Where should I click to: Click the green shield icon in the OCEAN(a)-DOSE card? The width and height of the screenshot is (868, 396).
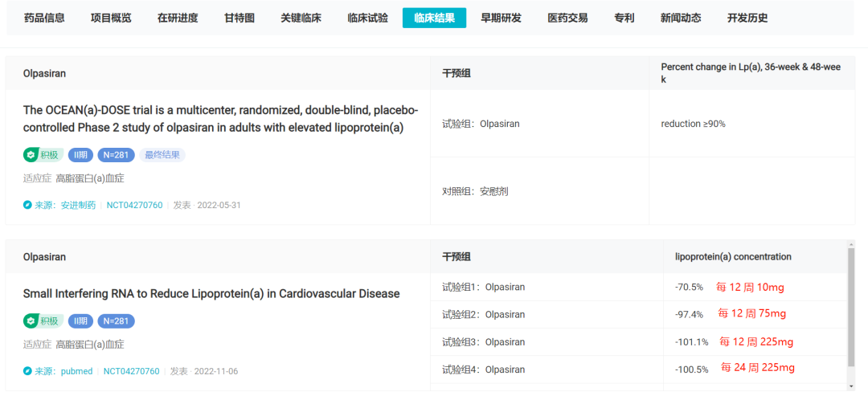(31, 155)
